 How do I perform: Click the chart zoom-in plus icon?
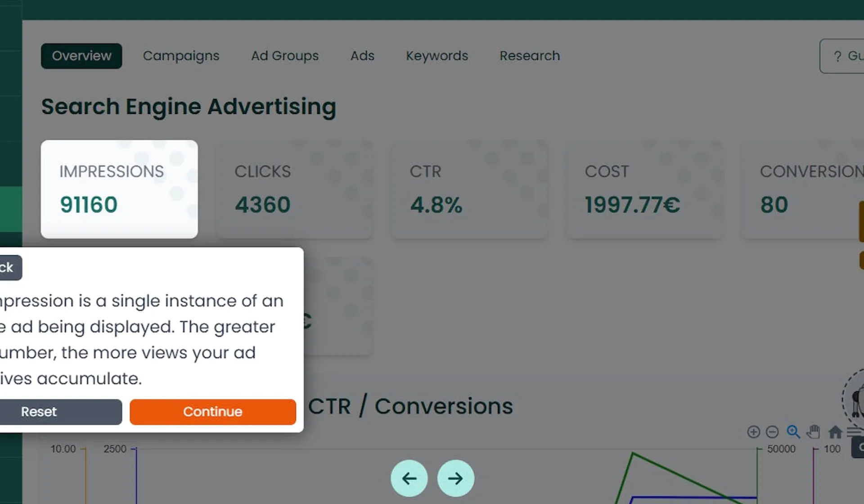(753, 432)
